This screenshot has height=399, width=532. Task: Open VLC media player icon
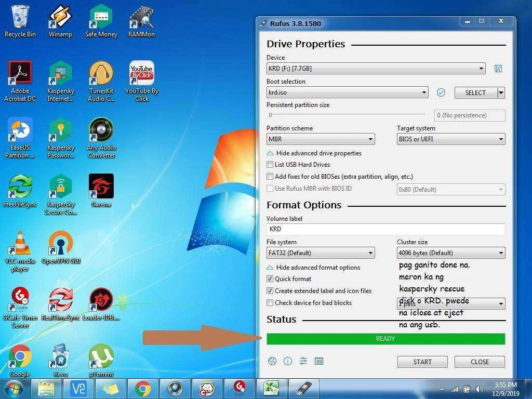coord(20,251)
